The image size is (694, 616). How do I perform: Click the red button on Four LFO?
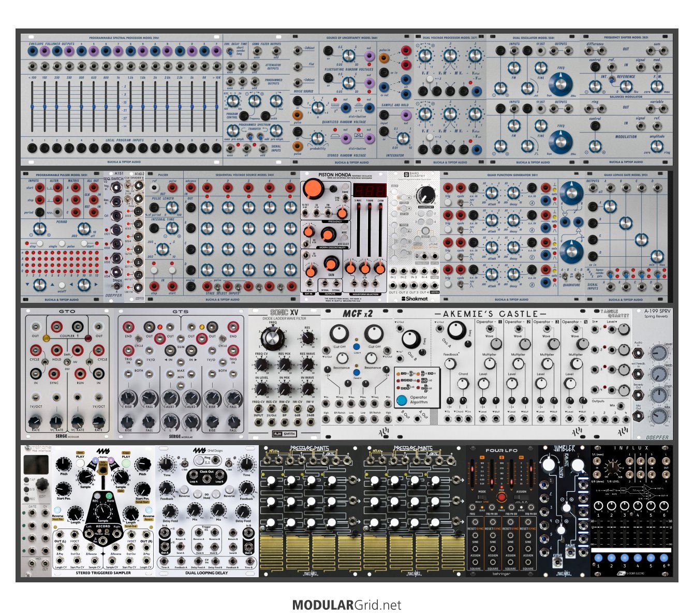coord(501,497)
